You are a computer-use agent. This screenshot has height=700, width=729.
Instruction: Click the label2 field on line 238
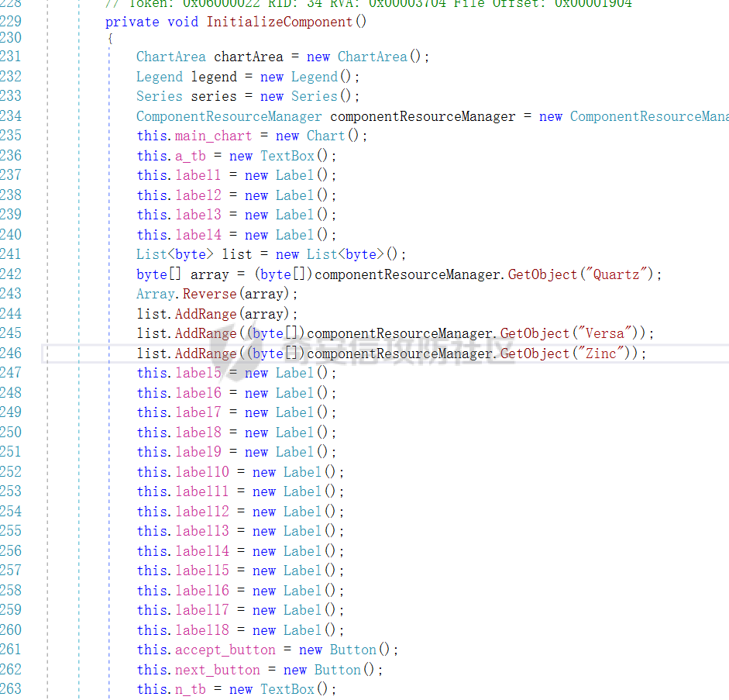198,195
